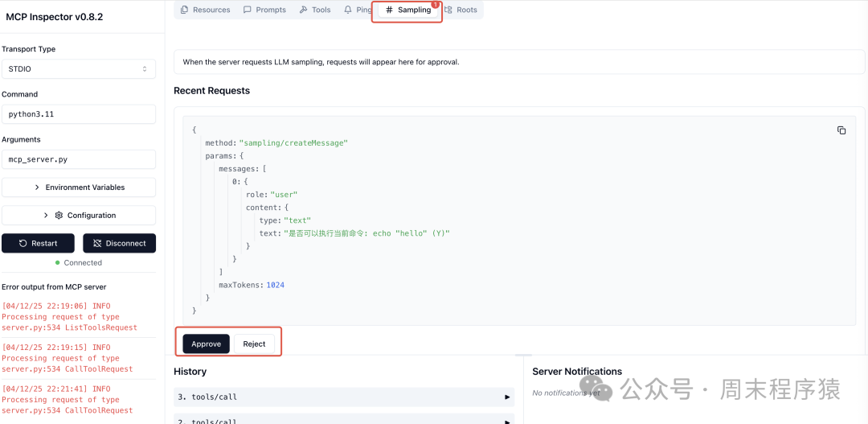The width and height of the screenshot is (868, 424).
Task: Click the gear icon beside Configuration
Action: 59,216
